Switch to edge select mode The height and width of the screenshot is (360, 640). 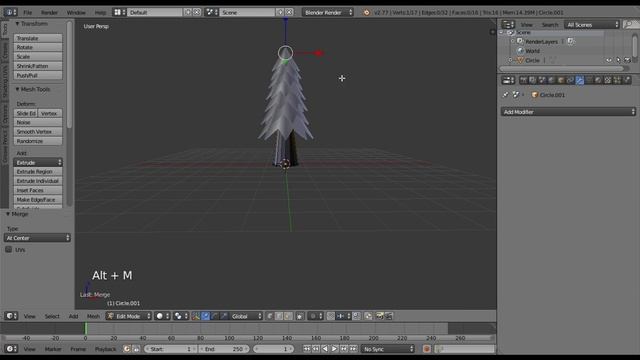[279, 316]
